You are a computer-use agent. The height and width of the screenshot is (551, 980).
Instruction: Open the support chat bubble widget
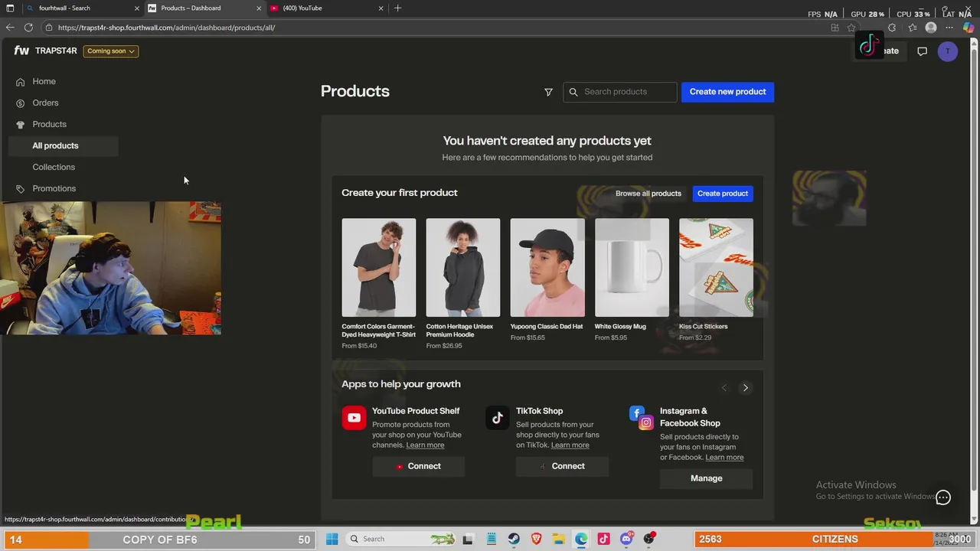(943, 497)
